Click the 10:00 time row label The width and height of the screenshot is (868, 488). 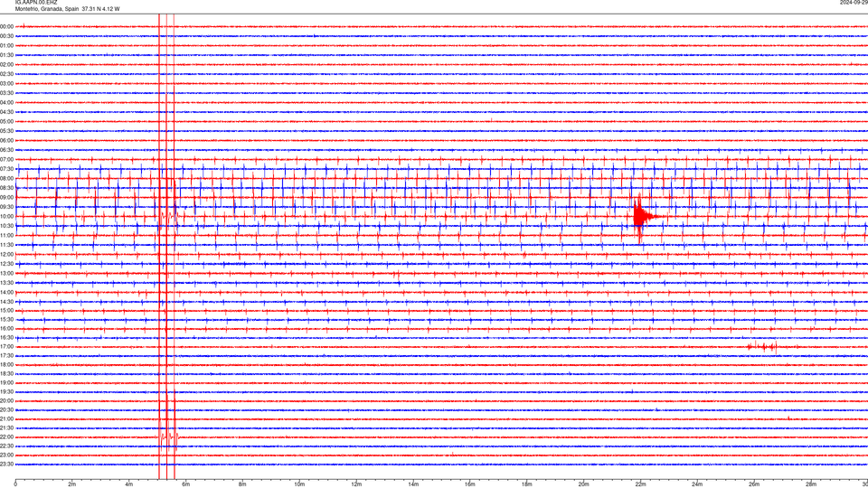[6, 216]
